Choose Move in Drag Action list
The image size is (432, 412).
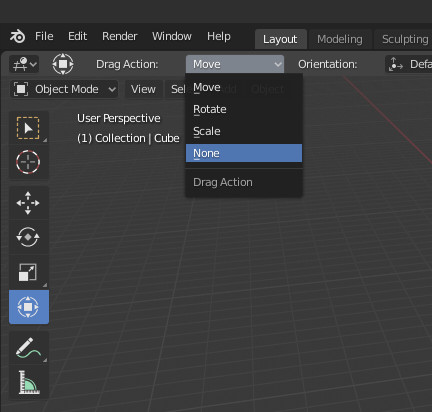pos(244,87)
